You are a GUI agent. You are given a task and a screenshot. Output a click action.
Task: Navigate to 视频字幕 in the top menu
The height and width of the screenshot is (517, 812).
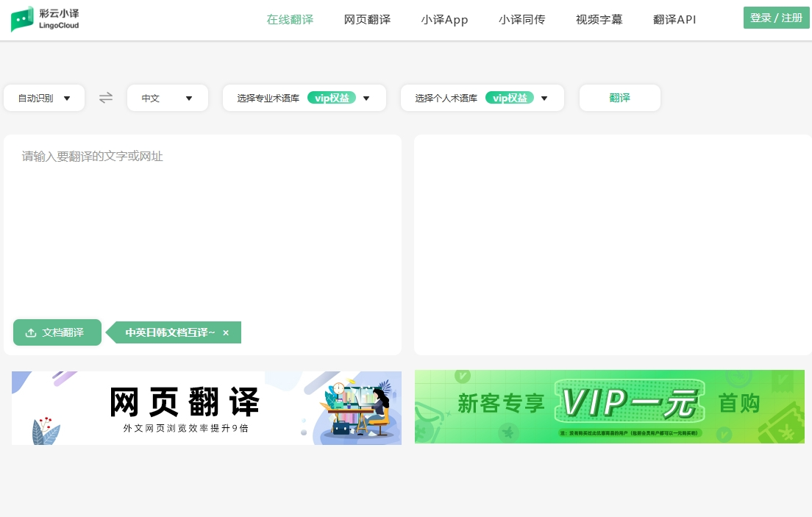(x=599, y=20)
